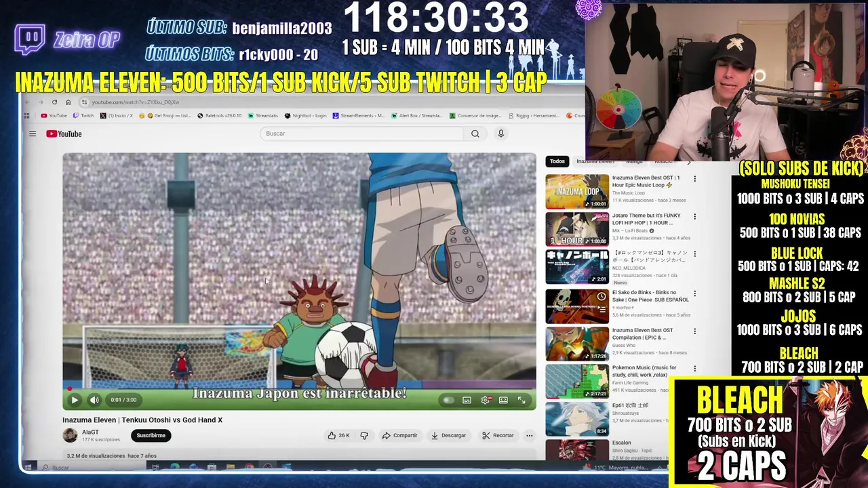Select the Manga filter chip
Viewport: 868px width, 488px height.
click(x=634, y=161)
